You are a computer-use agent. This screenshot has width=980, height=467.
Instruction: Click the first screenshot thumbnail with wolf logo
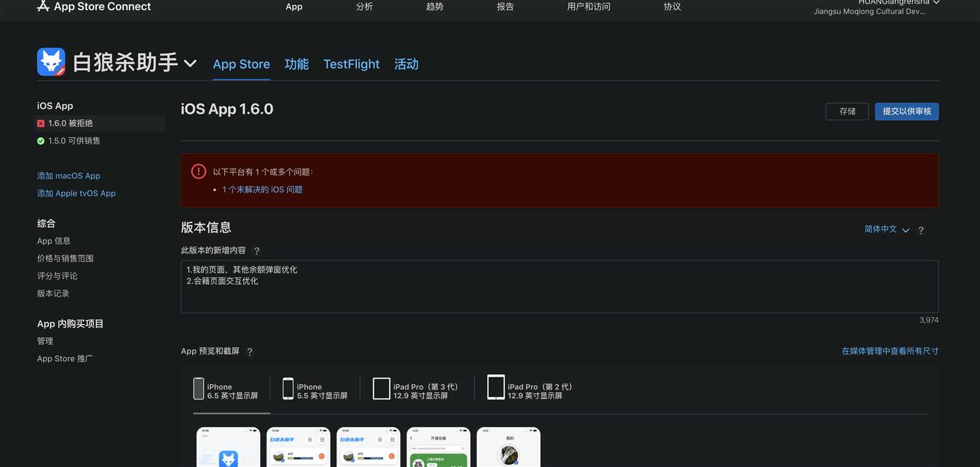click(228, 447)
